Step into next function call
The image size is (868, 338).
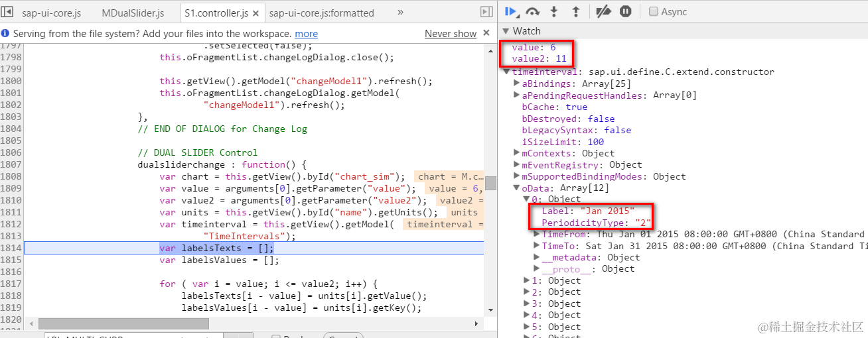point(554,11)
